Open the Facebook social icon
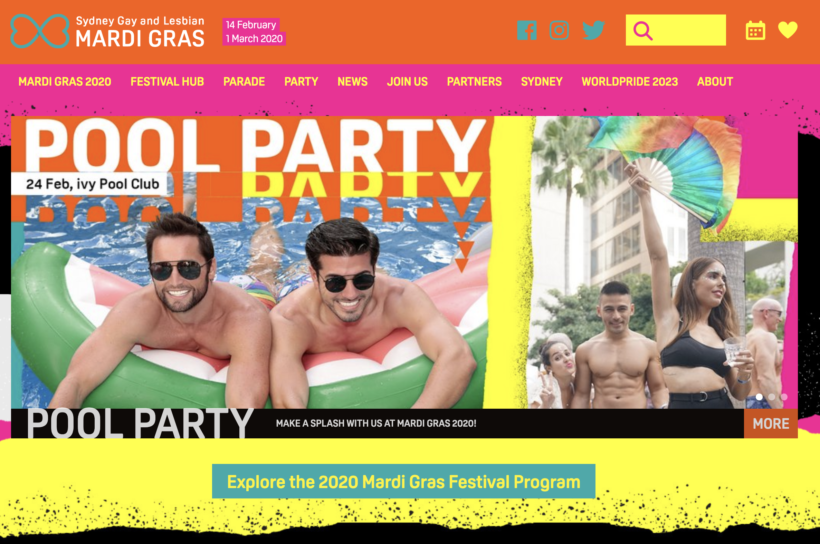 coord(527,30)
